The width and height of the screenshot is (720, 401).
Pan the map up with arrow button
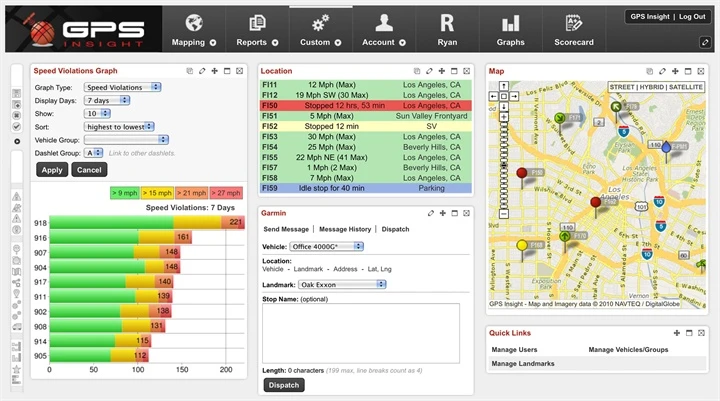(504, 86)
